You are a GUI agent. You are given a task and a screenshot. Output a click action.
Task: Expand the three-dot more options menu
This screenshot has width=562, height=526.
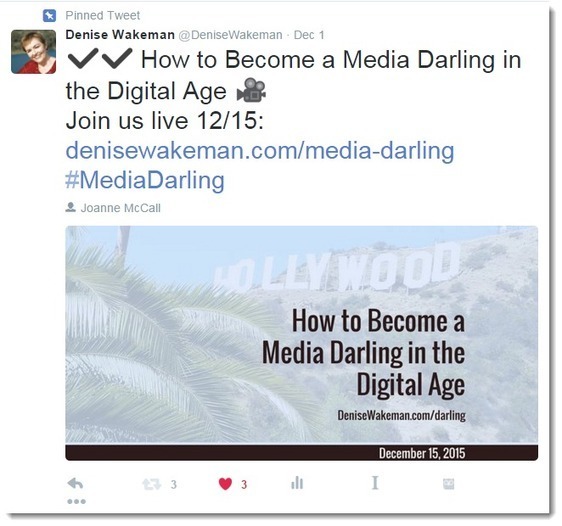point(76,501)
